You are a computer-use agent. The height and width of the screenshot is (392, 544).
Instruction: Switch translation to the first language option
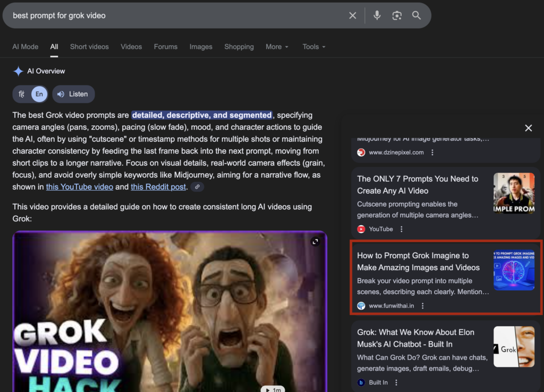[x=21, y=94]
